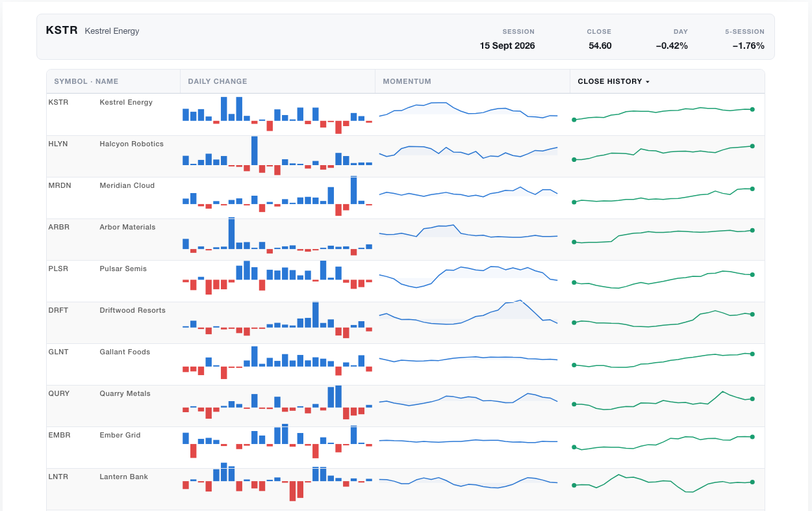Select the MRDN symbol cell

(x=60, y=185)
